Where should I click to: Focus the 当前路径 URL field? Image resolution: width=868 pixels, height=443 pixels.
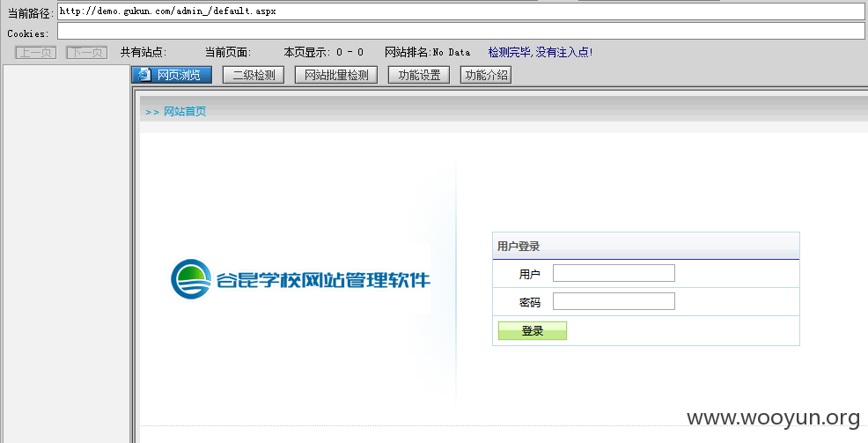coord(460,11)
